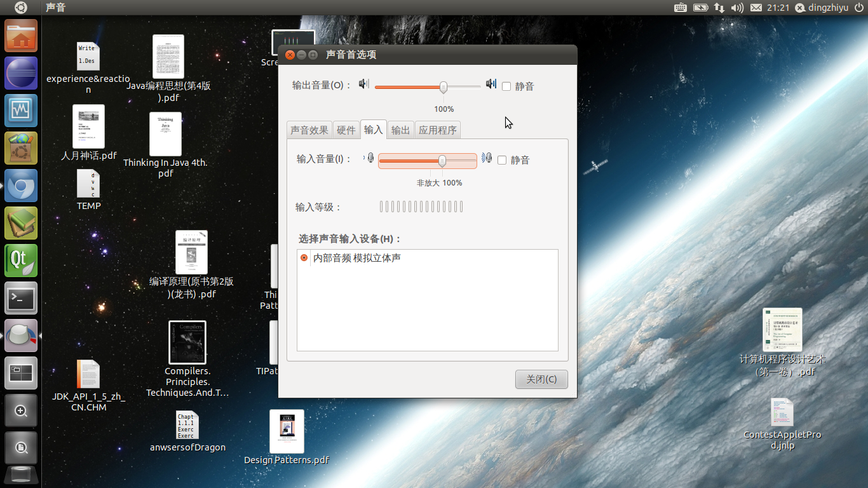
Task: Open the Trash launcher icon
Action: 22,476
